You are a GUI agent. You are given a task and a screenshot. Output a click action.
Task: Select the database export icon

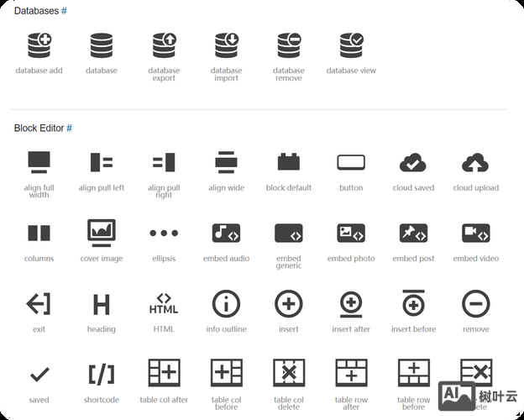pyautogui.click(x=164, y=45)
